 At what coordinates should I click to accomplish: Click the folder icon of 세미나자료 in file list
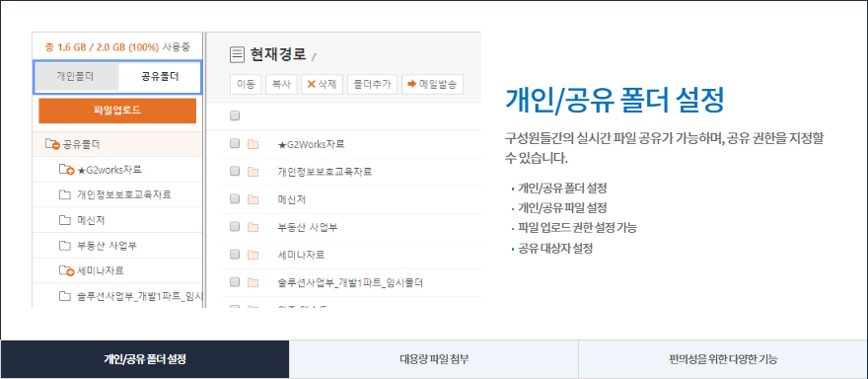point(253,255)
